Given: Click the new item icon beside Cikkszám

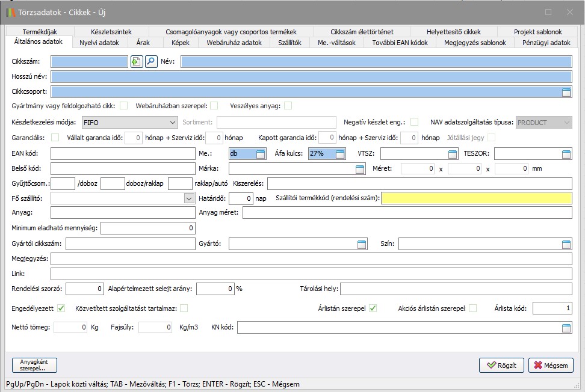Looking at the screenshot, I should click(x=137, y=61).
